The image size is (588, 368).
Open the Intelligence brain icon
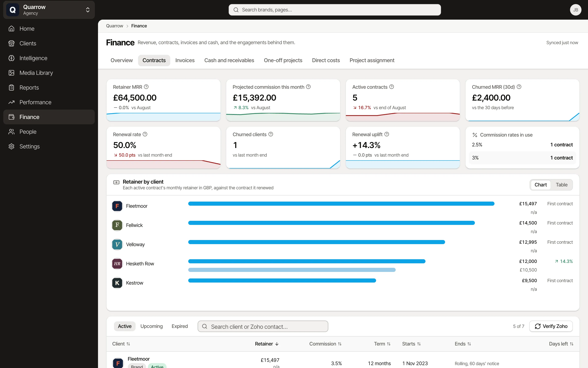click(11, 58)
